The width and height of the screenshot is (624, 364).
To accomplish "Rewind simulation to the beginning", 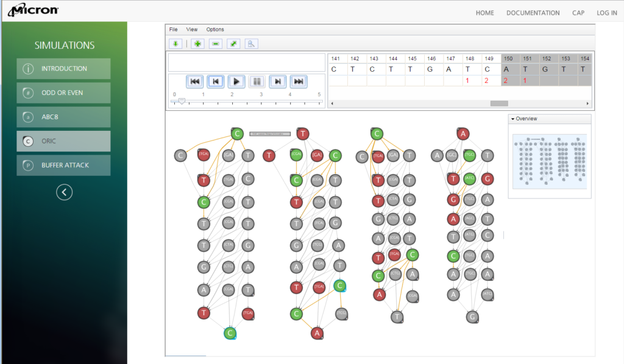I will pos(194,82).
